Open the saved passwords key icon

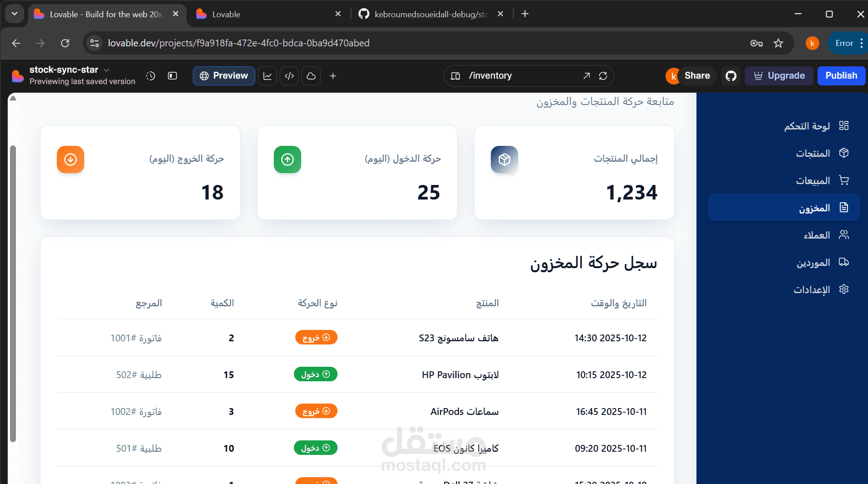(x=757, y=43)
